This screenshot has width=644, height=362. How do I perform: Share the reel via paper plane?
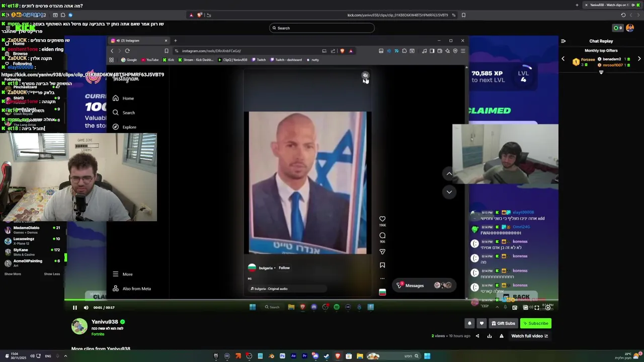(x=382, y=251)
